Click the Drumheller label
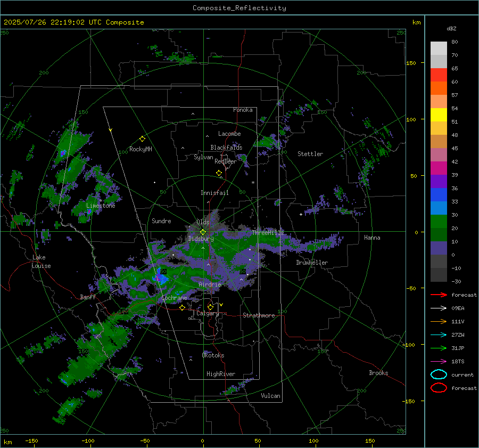Image resolution: width=479 pixels, height=448 pixels. click(x=312, y=263)
